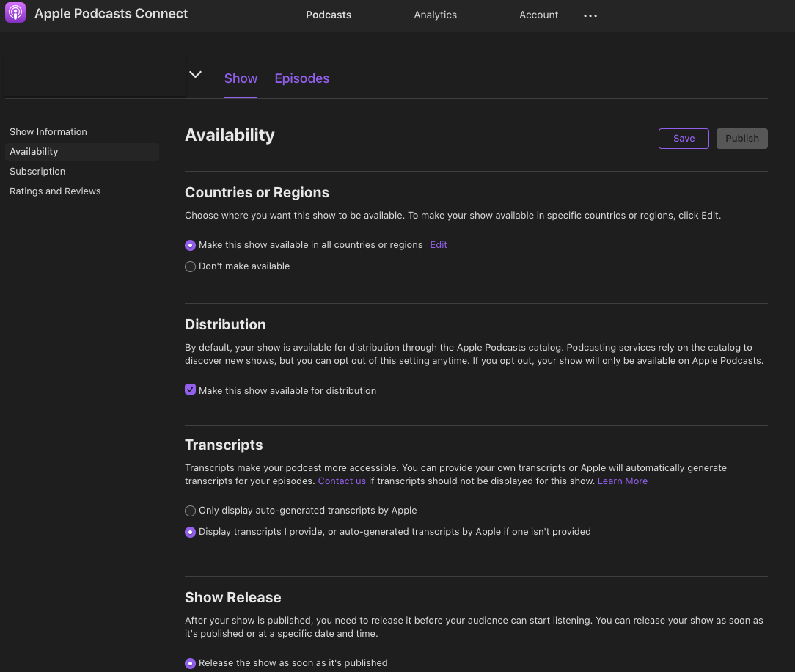This screenshot has width=795, height=672.
Task: Switch to the Show tab
Action: (241, 78)
